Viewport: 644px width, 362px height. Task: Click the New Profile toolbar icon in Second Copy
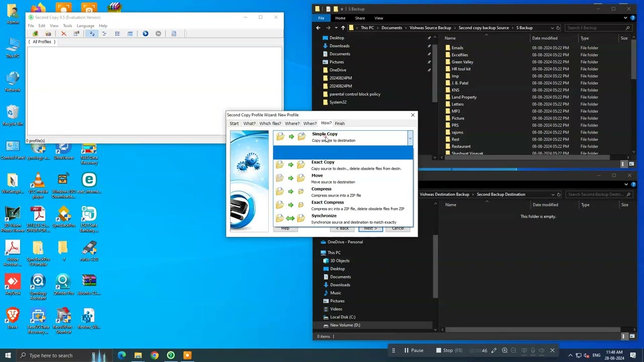(x=35, y=34)
